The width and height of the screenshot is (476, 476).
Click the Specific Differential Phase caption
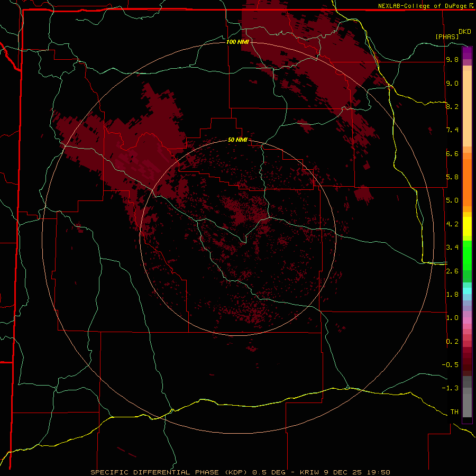coord(240,472)
